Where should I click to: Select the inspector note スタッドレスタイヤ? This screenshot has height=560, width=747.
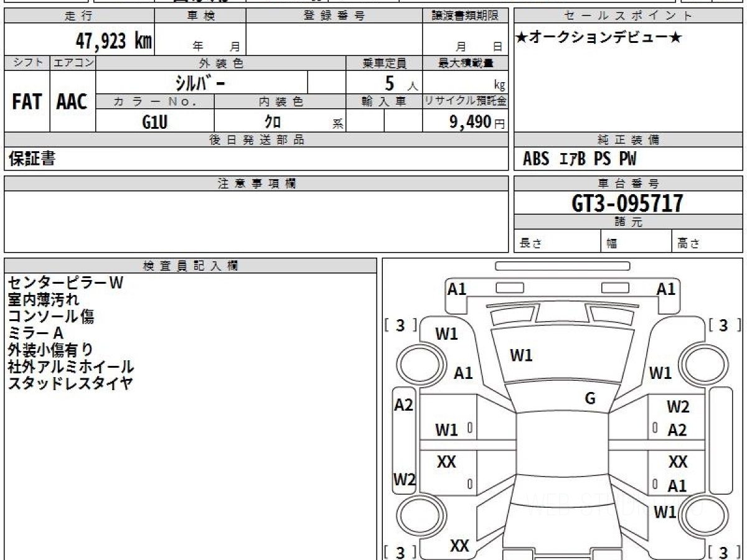[71, 383]
